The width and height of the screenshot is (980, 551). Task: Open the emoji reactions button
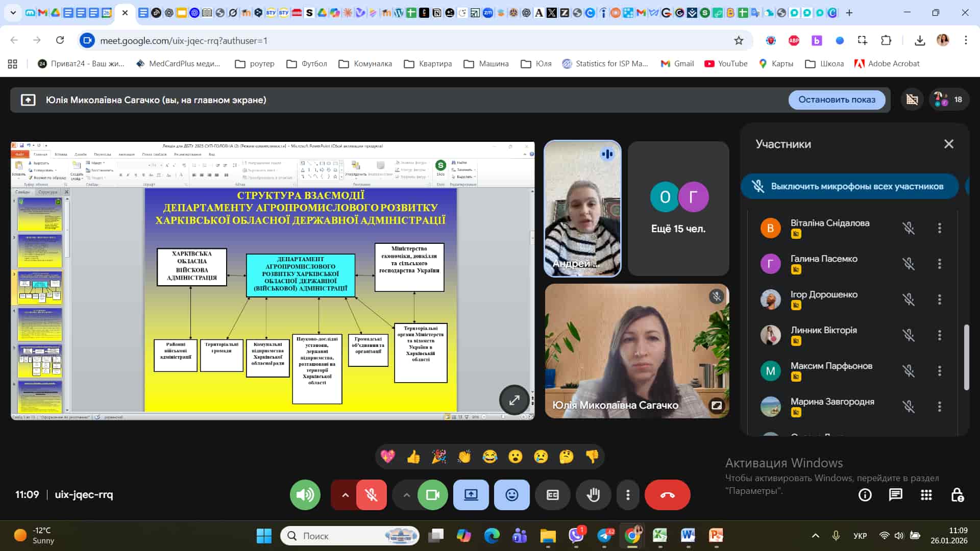pyautogui.click(x=511, y=495)
